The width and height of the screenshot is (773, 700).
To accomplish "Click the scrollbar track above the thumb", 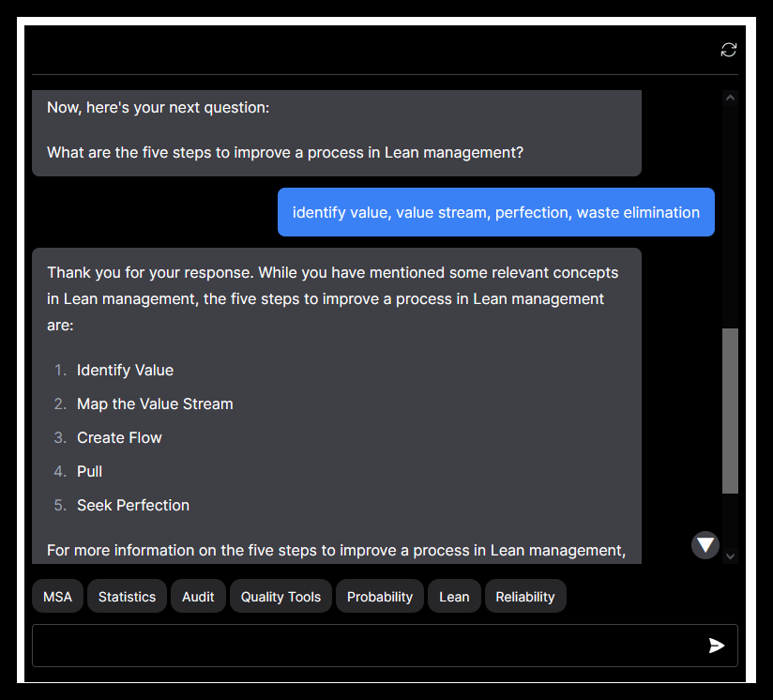I will (730, 216).
